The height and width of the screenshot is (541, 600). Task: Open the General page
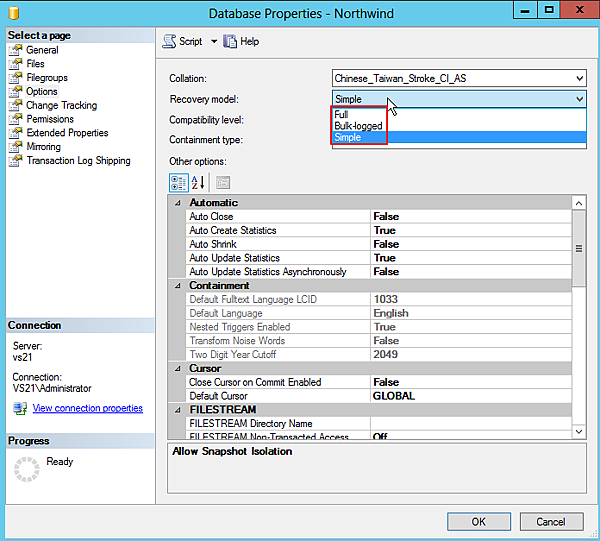pos(42,50)
